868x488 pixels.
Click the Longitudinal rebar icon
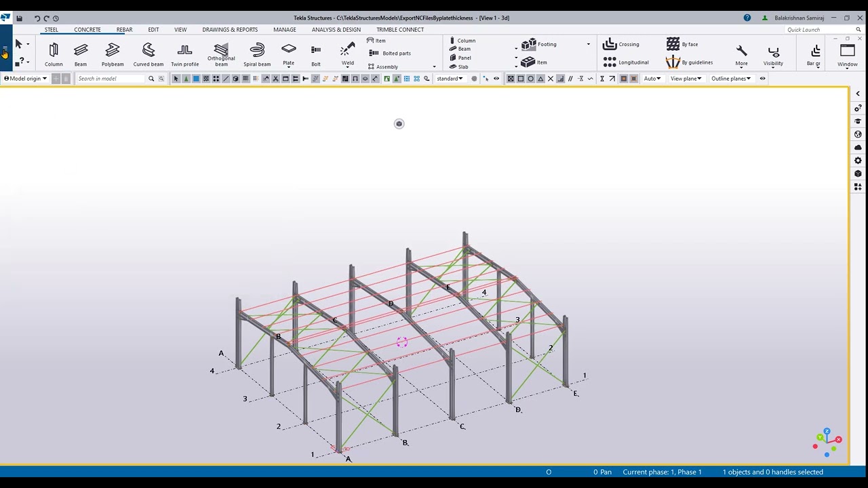click(609, 62)
